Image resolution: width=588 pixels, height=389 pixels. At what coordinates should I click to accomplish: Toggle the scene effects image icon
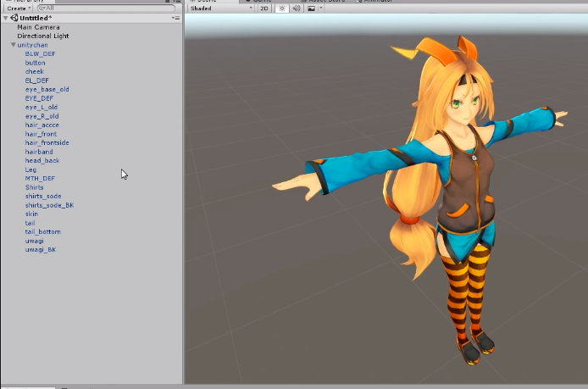pos(311,8)
